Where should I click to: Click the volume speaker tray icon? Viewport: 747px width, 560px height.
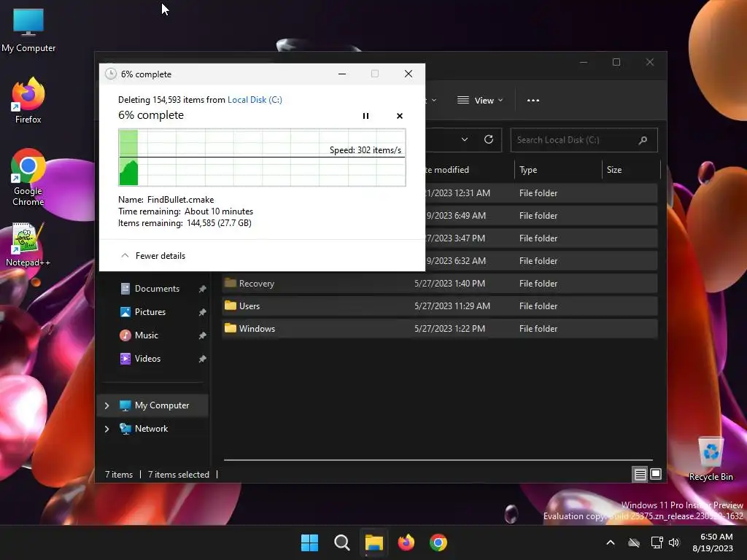tap(674, 542)
